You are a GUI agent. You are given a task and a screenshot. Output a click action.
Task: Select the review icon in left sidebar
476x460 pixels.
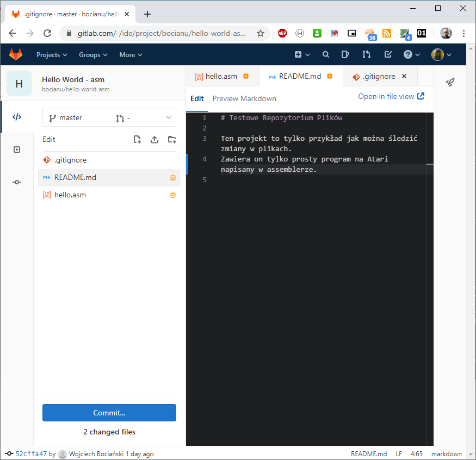point(16,150)
